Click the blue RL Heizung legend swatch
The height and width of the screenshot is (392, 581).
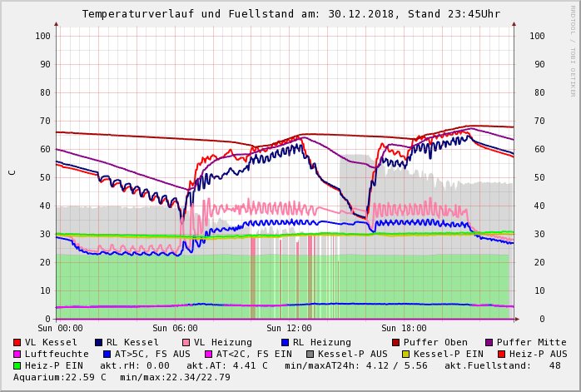pyautogui.click(x=285, y=342)
